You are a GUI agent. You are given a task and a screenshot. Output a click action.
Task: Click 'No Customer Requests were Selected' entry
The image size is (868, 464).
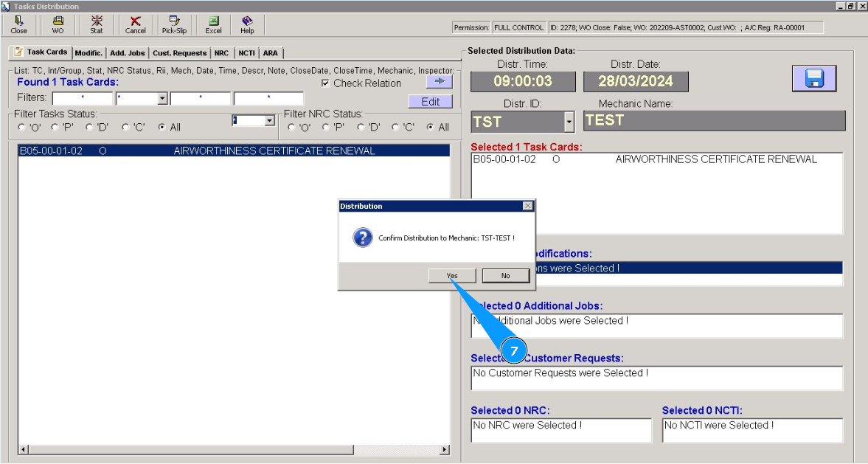tap(656, 373)
